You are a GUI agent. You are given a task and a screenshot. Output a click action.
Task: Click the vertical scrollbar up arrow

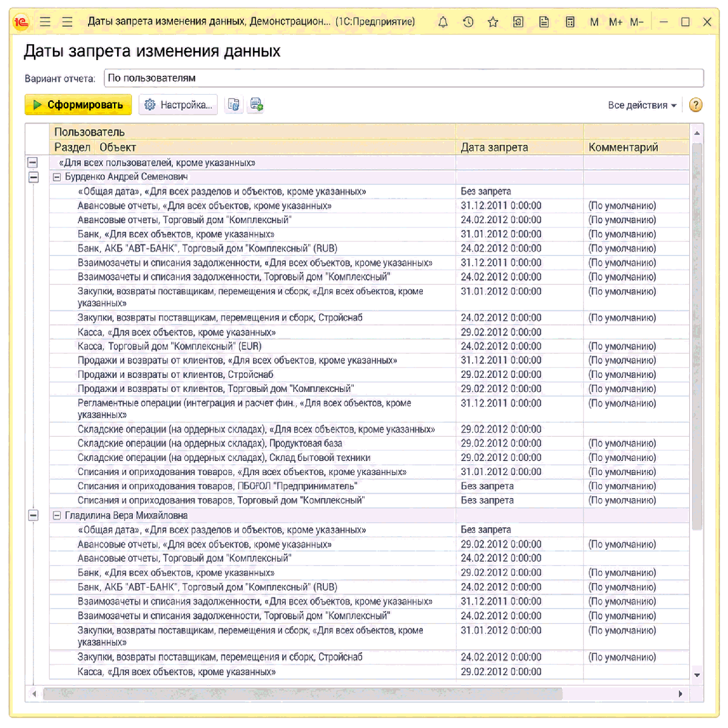pyautogui.click(x=697, y=133)
